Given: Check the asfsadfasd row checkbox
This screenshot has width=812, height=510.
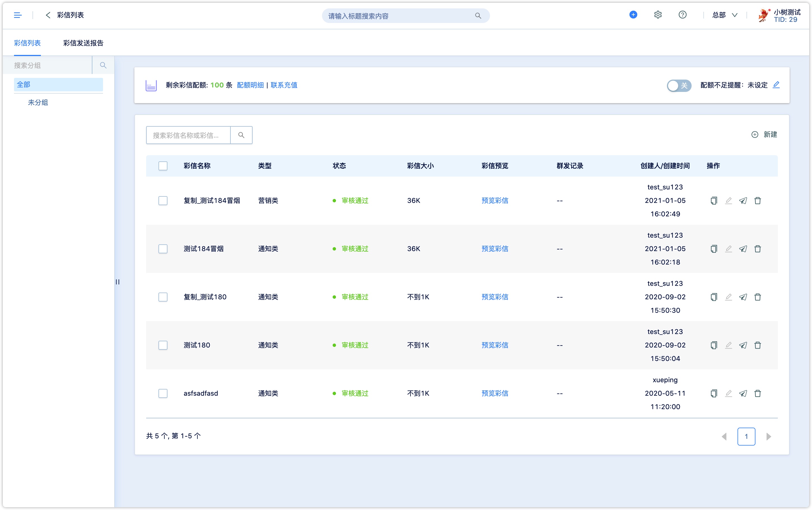Looking at the screenshot, I should (x=163, y=394).
